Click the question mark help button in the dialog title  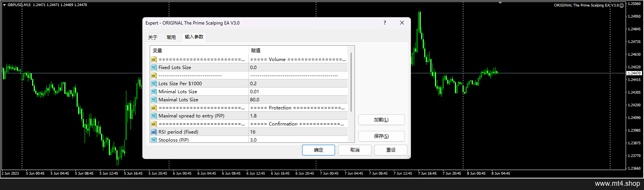(385, 23)
